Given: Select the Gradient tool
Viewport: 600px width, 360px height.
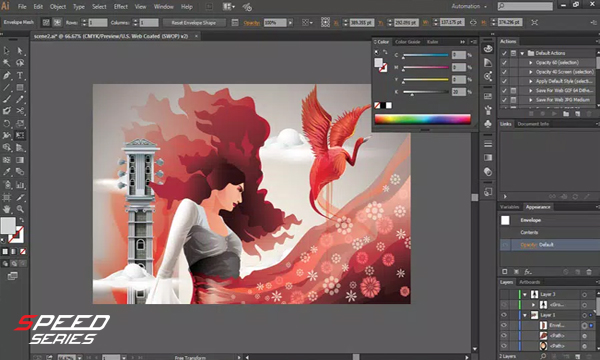Looking at the screenshot, I should tap(20, 160).
